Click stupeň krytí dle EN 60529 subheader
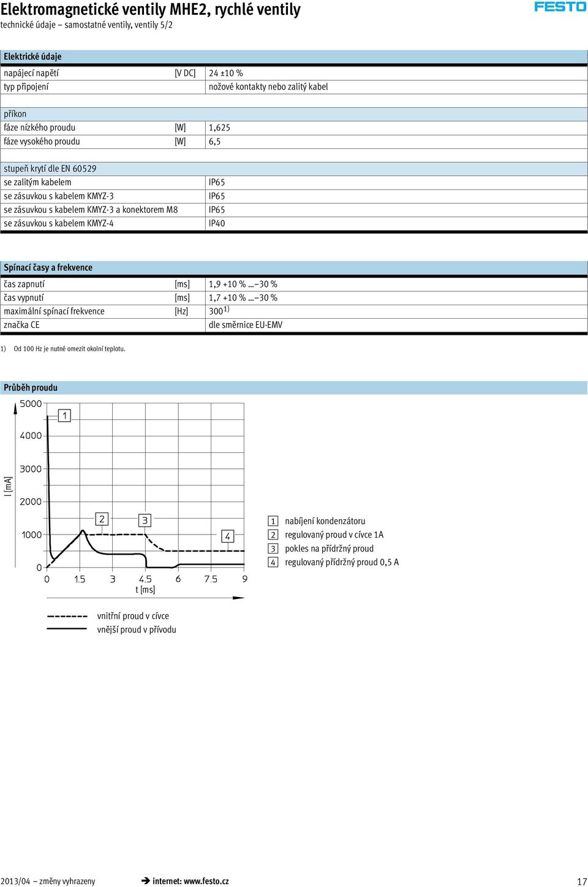The image size is (588, 887). click(294, 169)
